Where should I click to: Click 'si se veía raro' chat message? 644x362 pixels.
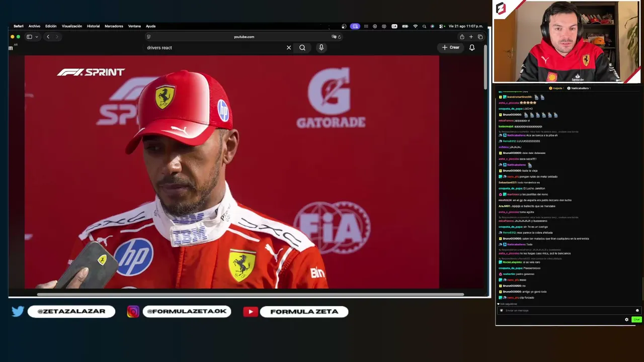[532, 262]
